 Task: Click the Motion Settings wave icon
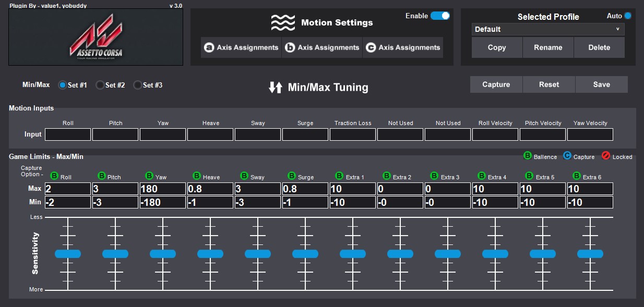point(283,22)
